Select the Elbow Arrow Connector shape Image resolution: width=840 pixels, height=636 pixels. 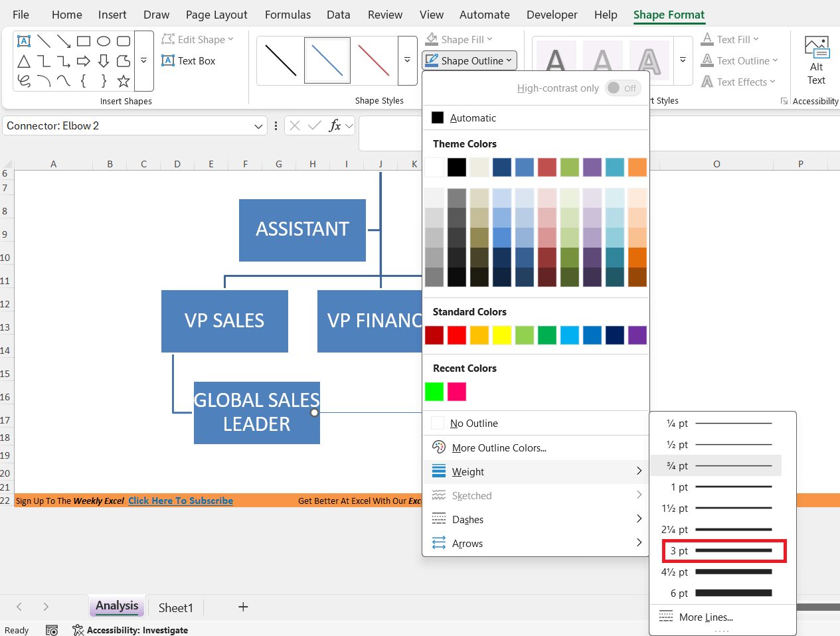(x=64, y=61)
